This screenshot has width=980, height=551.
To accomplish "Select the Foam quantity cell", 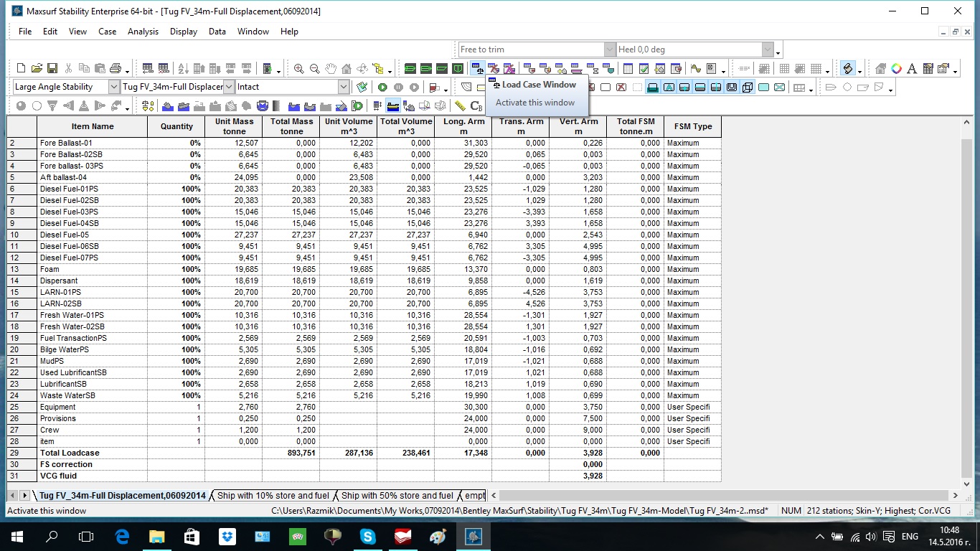I will [176, 269].
